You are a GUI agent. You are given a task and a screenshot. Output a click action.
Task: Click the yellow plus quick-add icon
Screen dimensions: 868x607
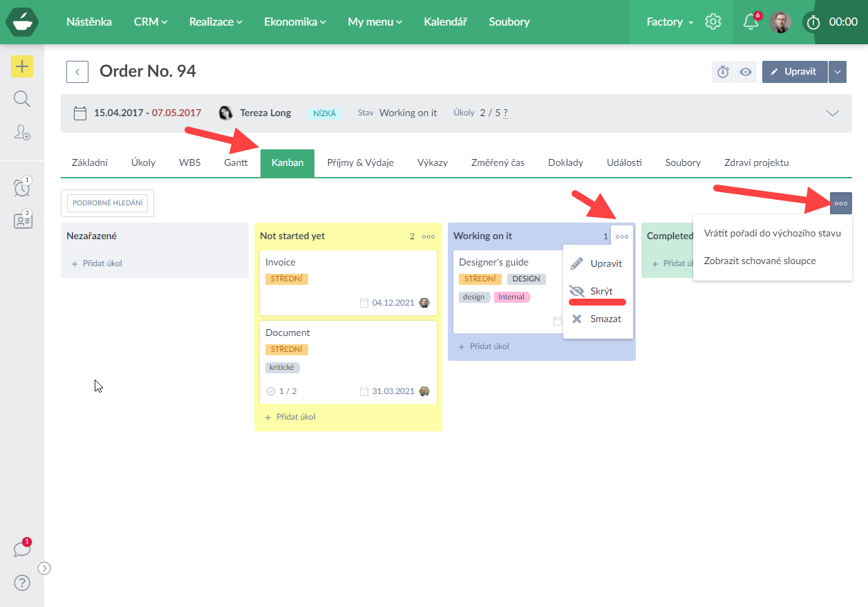coord(22,66)
